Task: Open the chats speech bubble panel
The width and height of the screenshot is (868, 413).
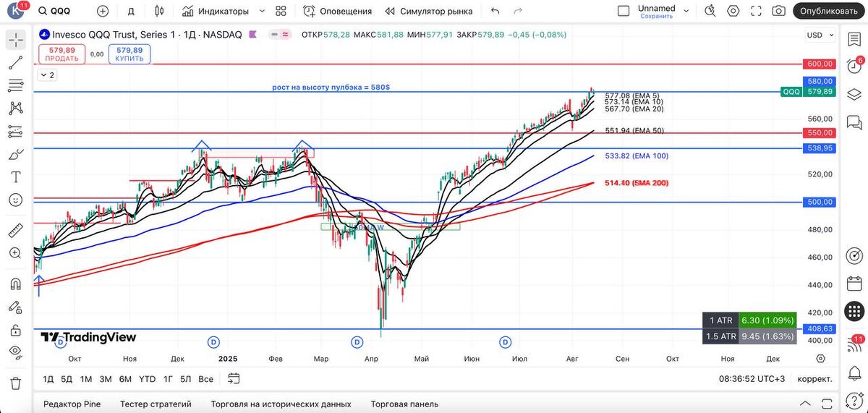Action: [854, 122]
